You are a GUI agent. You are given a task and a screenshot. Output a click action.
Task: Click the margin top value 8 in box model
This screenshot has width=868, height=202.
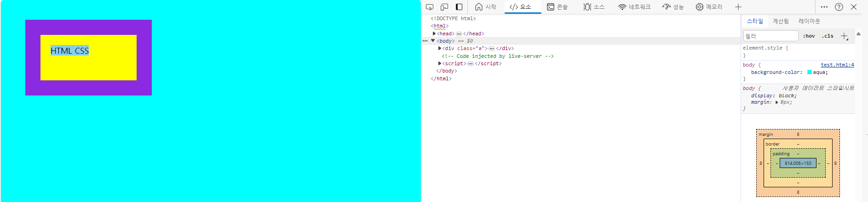(798, 135)
